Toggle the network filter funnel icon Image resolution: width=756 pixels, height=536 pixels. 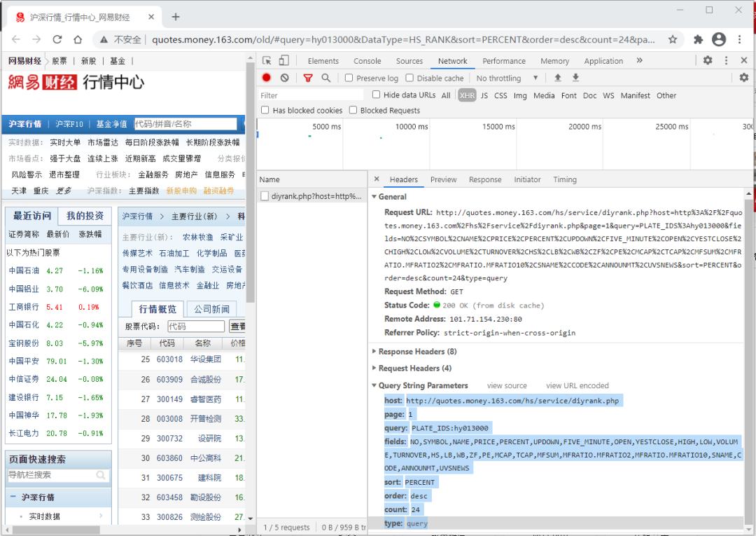[x=308, y=78]
